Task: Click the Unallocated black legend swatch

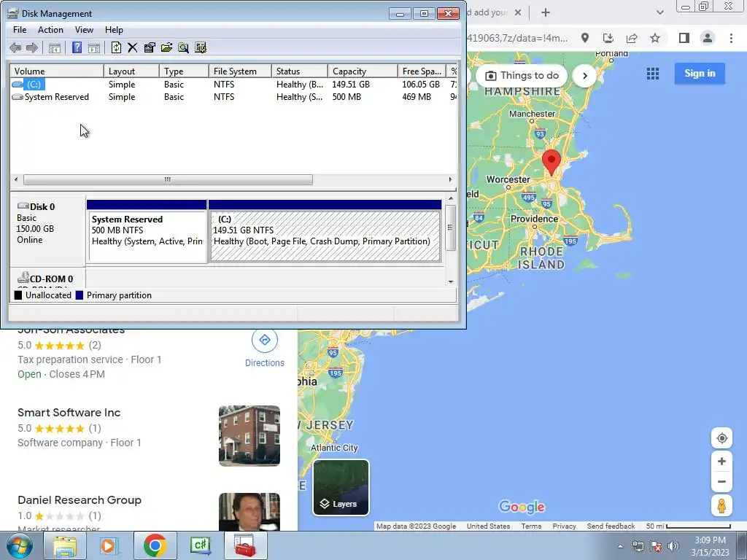Action: [18, 295]
